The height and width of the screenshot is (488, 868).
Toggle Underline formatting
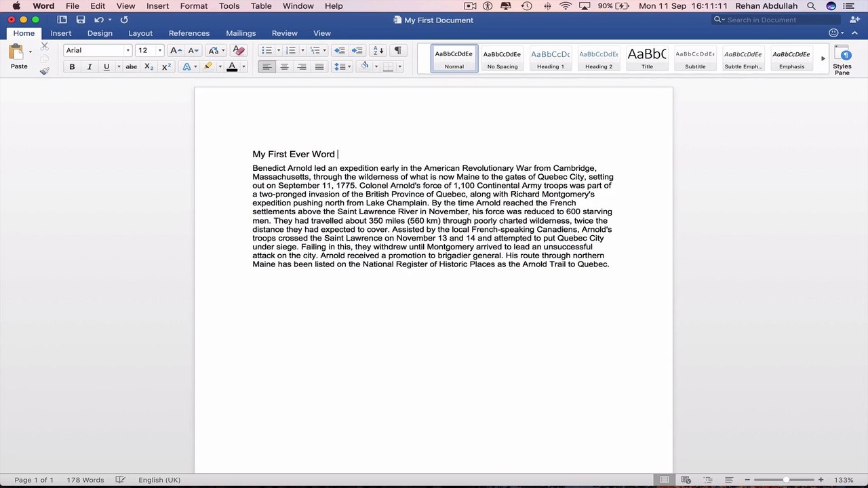[106, 66]
